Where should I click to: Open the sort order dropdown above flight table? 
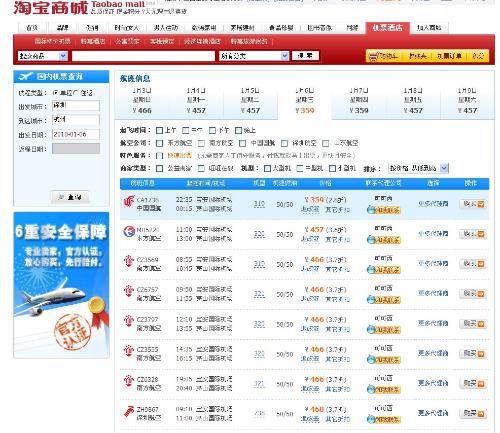418,168
